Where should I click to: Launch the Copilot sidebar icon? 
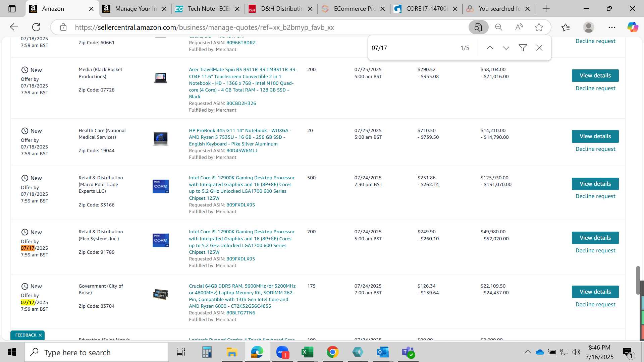pos(633,27)
